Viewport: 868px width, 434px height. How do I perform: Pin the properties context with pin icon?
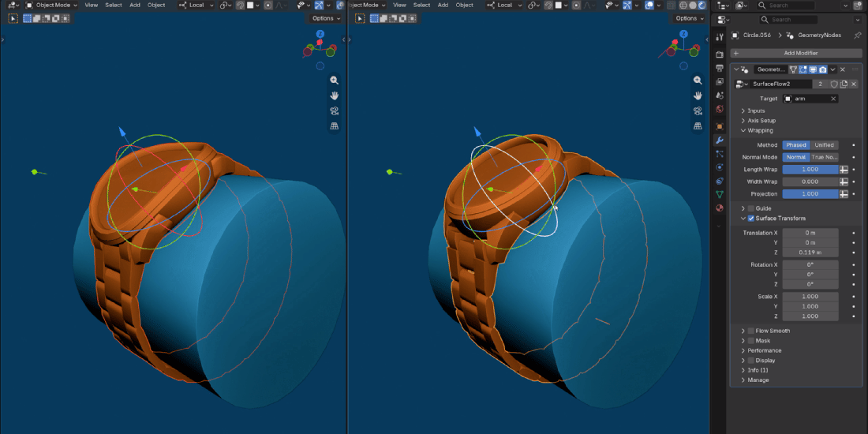pyautogui.click(x=858, y=35)
